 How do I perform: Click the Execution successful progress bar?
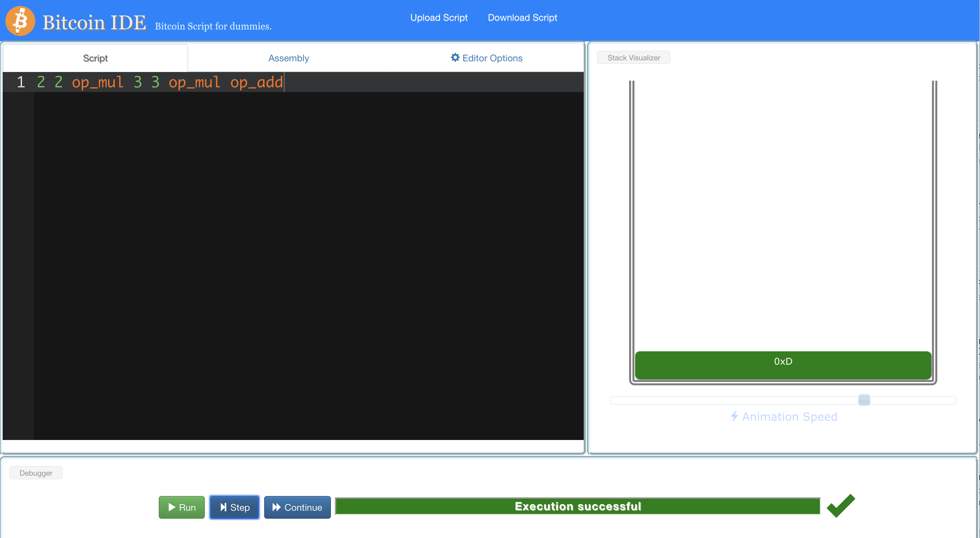click(578, 506)
